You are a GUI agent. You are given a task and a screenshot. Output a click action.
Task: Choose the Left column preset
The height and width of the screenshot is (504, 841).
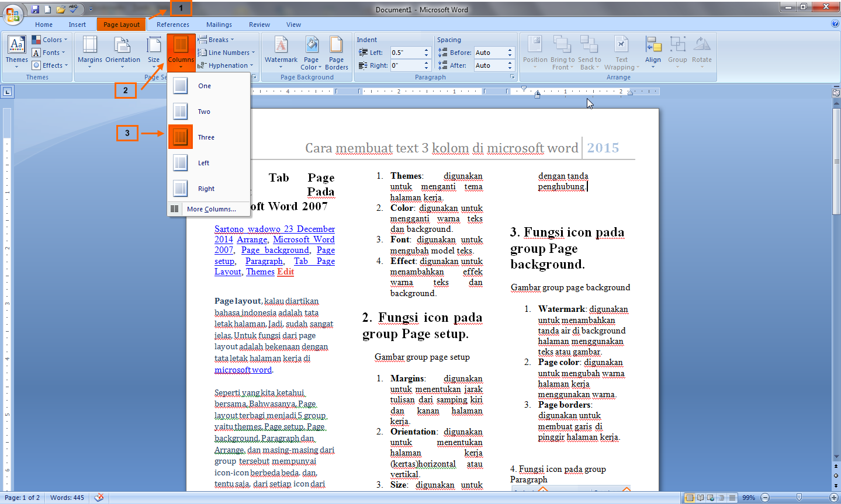209,163
